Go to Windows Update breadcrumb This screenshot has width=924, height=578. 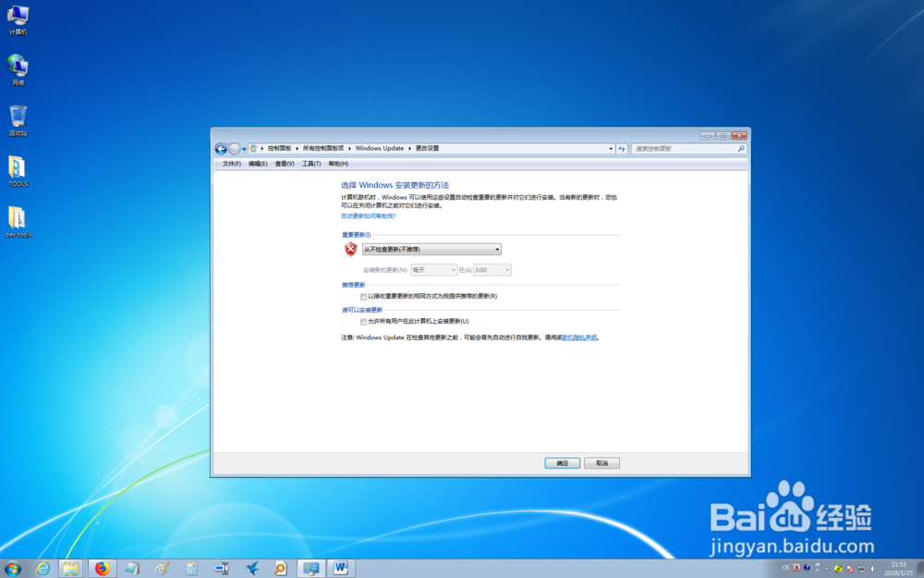(380, 149)
